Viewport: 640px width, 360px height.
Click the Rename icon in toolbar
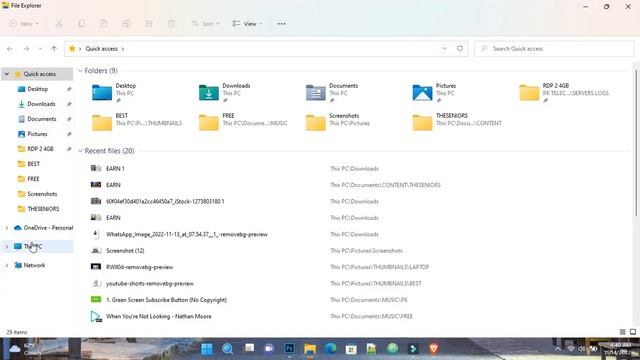(126, 24)
